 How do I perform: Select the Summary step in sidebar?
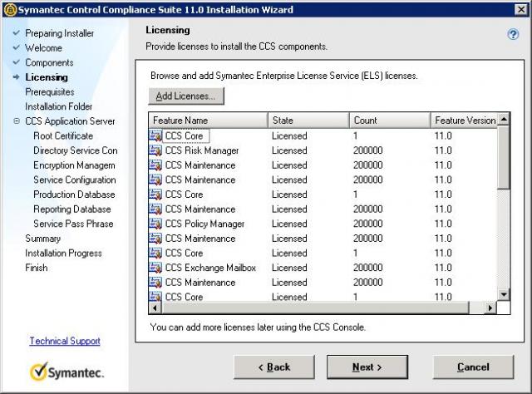42,239
